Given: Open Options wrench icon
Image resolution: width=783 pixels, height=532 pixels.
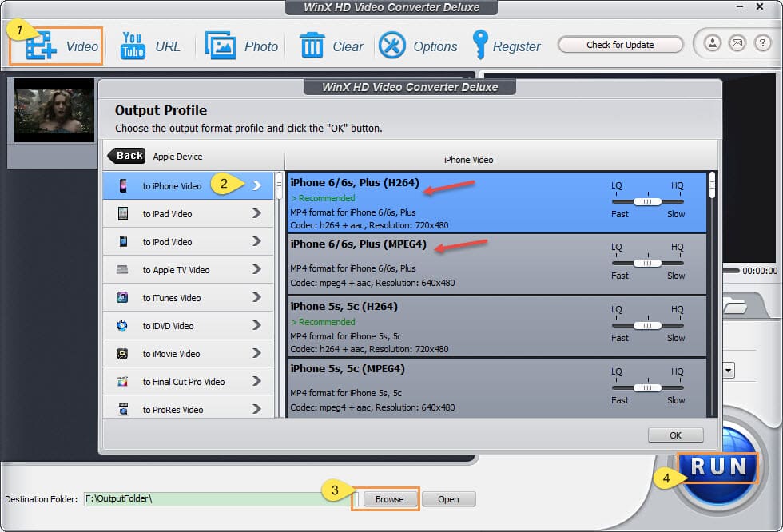Looking at the screenshot, I should 392,46.
